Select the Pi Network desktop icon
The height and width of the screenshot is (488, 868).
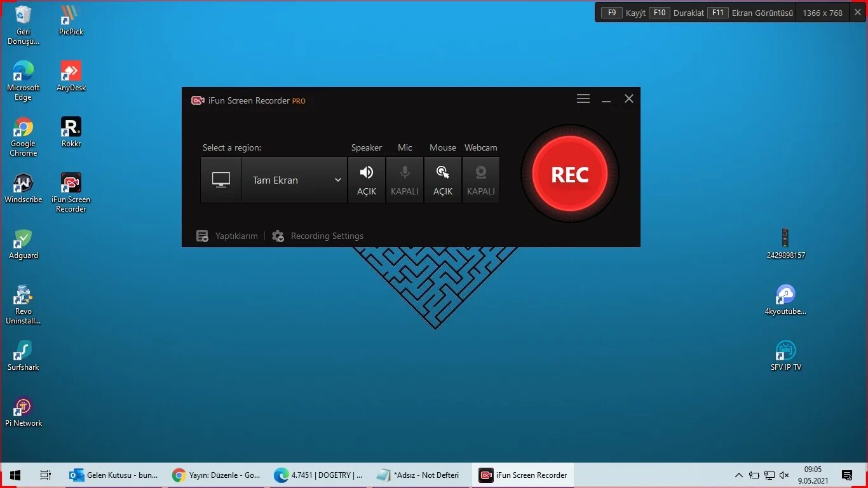pos(24,412)
